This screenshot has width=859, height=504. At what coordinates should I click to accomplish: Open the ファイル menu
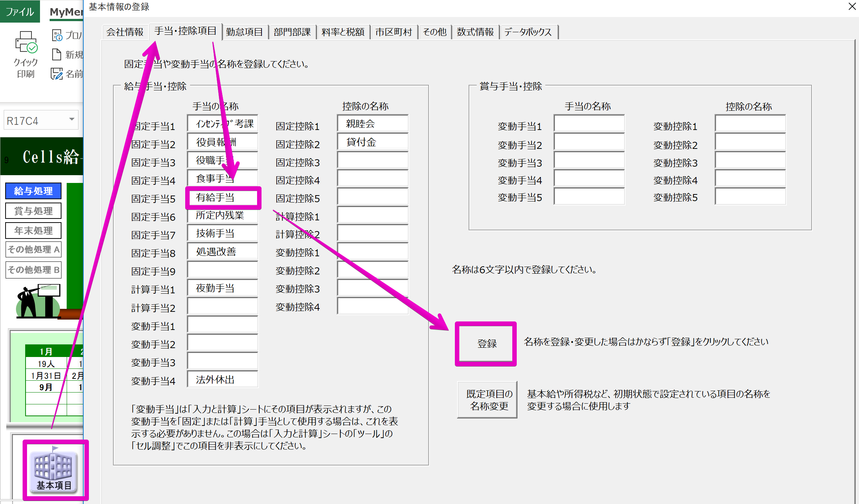point(20,11)
